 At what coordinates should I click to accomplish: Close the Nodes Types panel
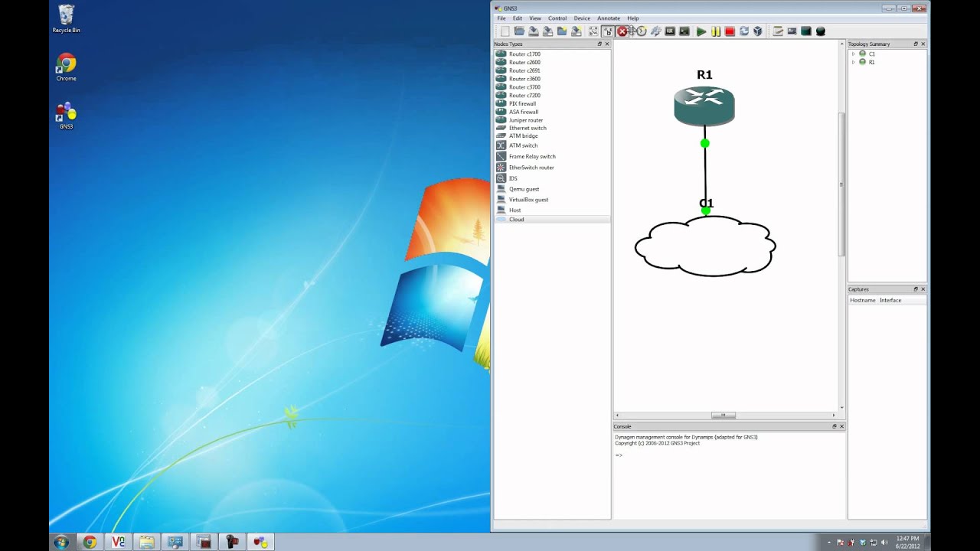(x=607, y=44)
